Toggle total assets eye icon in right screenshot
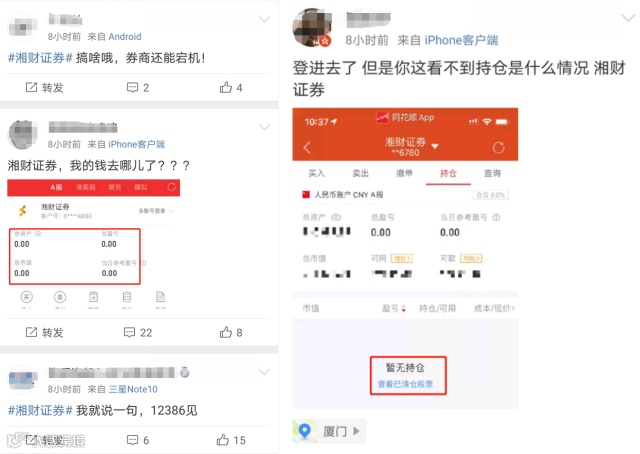This screenshot has height=454, width=640. click(x=336, y=217)
